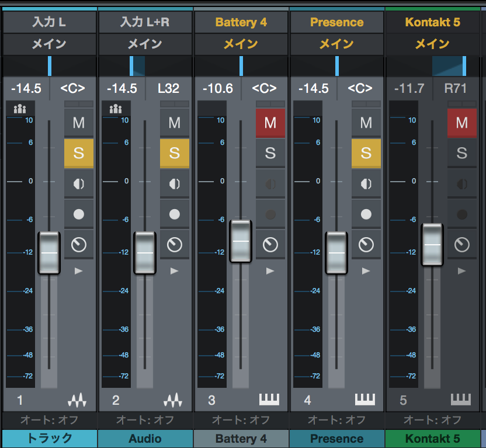
Task: Toggle monitor icon on Presence channel
Action: (366, 184)
